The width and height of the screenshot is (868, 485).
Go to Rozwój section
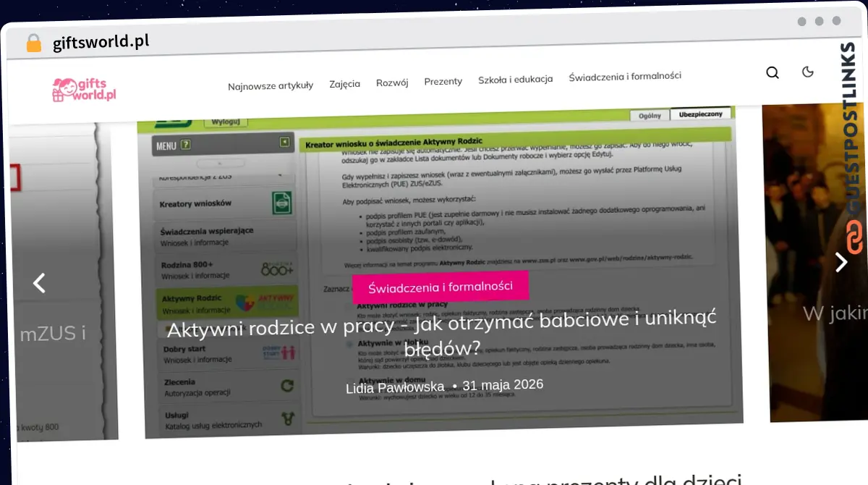392,83
